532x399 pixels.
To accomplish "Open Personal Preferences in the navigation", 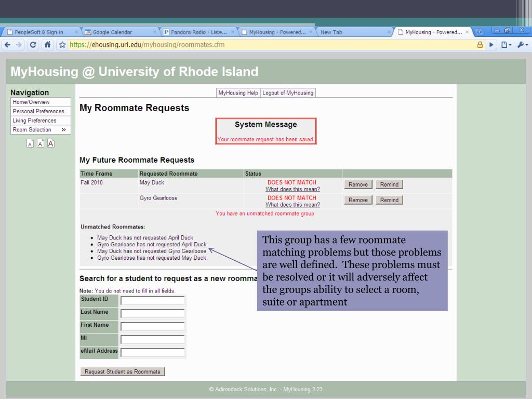I will tap(41, 111).
